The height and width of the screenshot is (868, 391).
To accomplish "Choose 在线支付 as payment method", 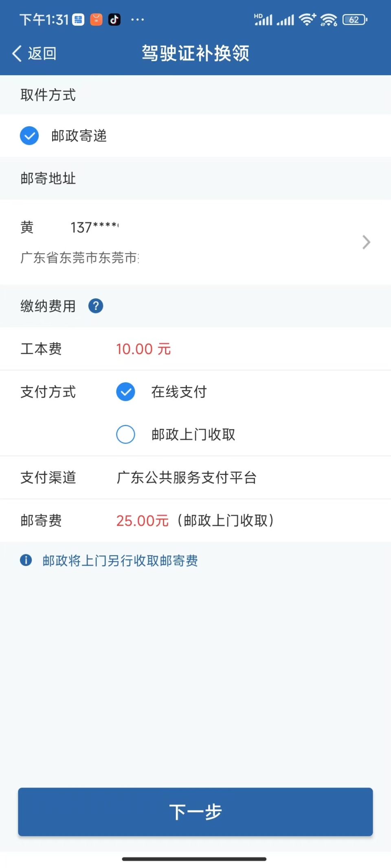I will tap(125, 392).
